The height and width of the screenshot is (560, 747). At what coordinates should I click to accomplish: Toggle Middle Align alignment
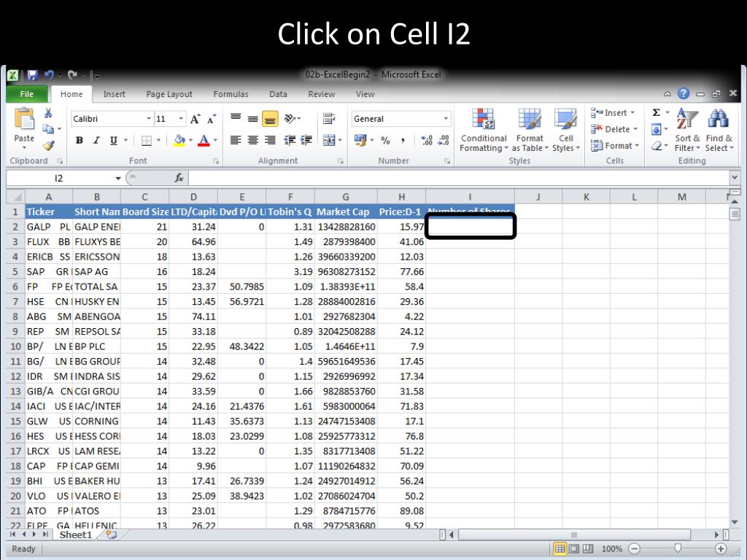(252, 118)
